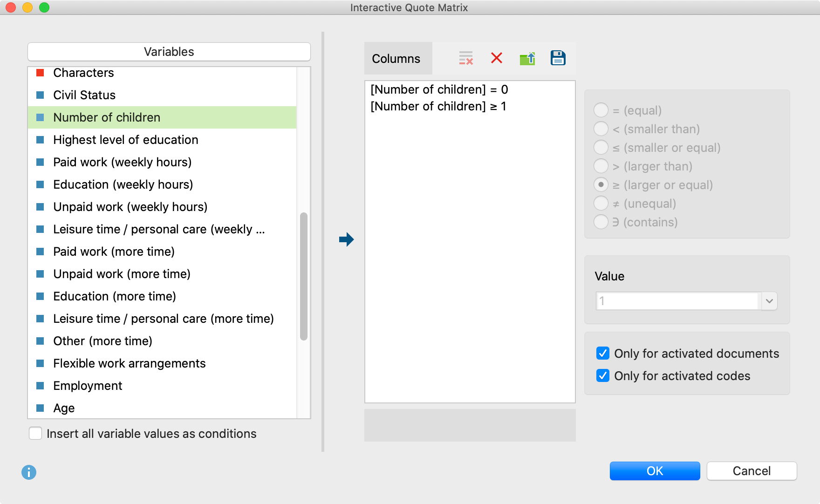Select Highest level of education variable
Screen dimensions: 820x504
(x=162, y=140)
